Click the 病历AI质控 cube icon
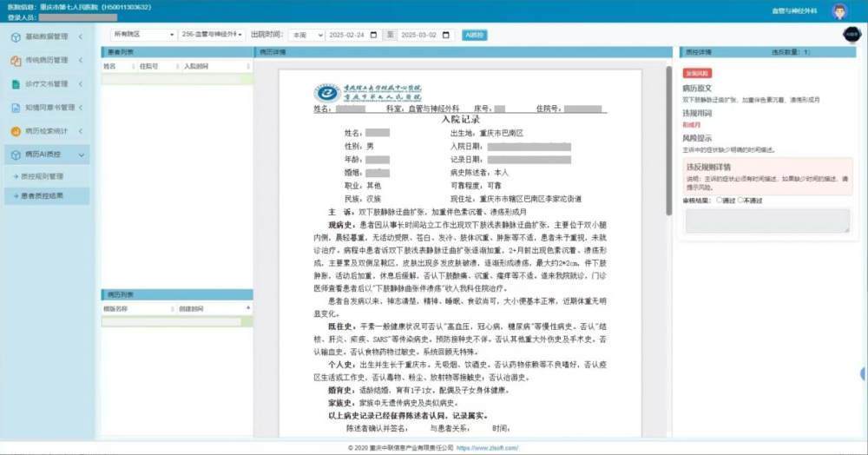868x455 pixels. pos(15,155)
